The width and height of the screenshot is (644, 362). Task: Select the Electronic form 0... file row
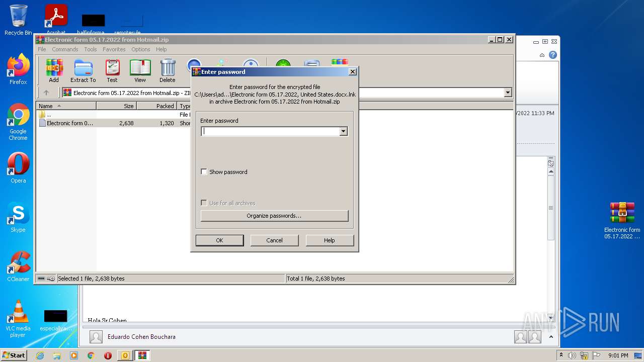click(x=66, y=123)
